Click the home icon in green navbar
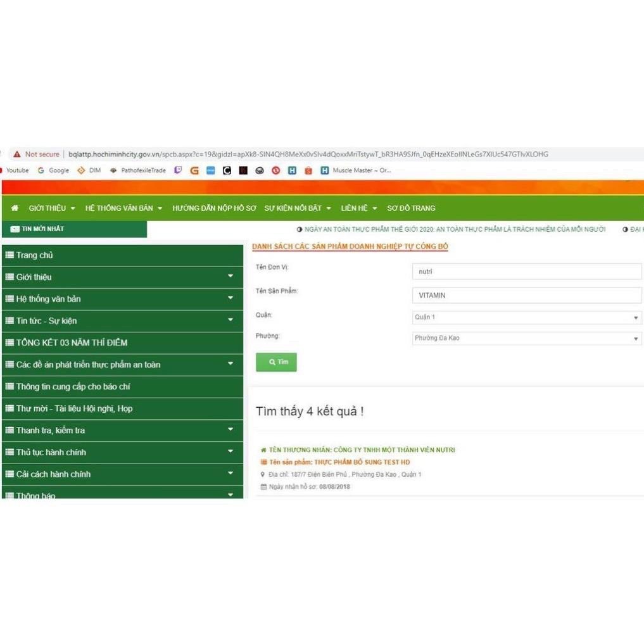Image resolution: width=644 pixels, height=644 pixels. pos(15,208)
